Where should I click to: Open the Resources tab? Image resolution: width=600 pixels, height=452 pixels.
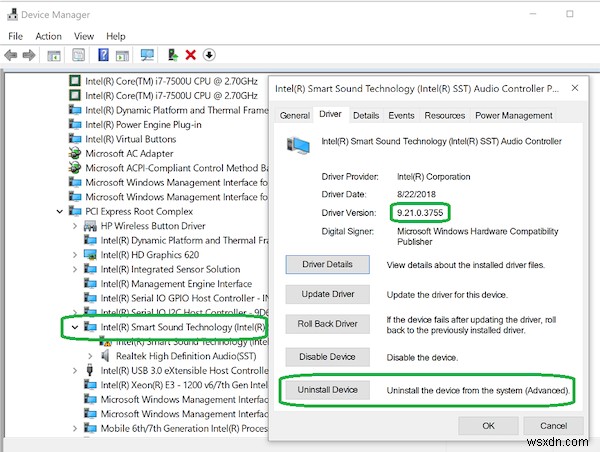[x=445, y=116]
